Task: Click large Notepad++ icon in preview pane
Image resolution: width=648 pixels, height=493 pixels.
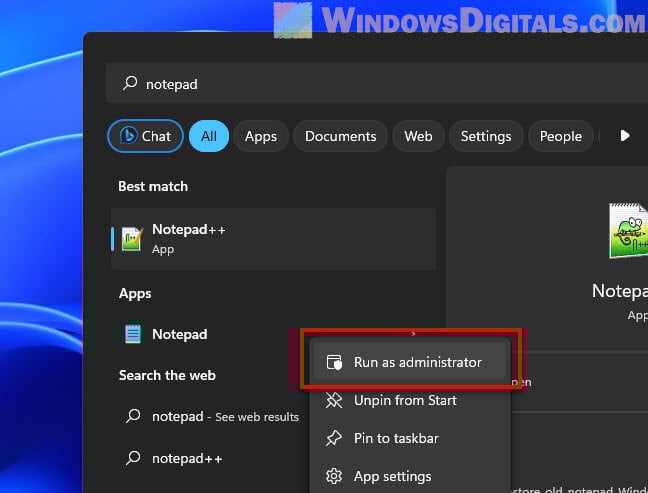Action: tap(629, 231)
